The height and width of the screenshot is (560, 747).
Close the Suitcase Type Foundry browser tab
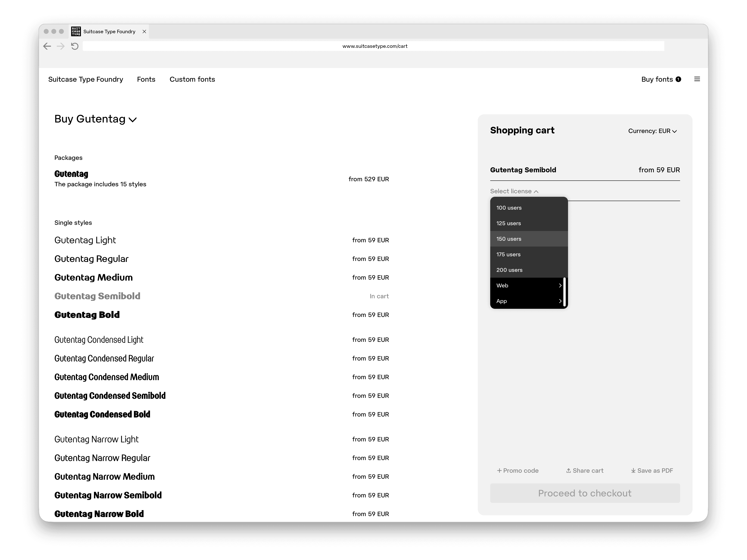coord(144,31)
